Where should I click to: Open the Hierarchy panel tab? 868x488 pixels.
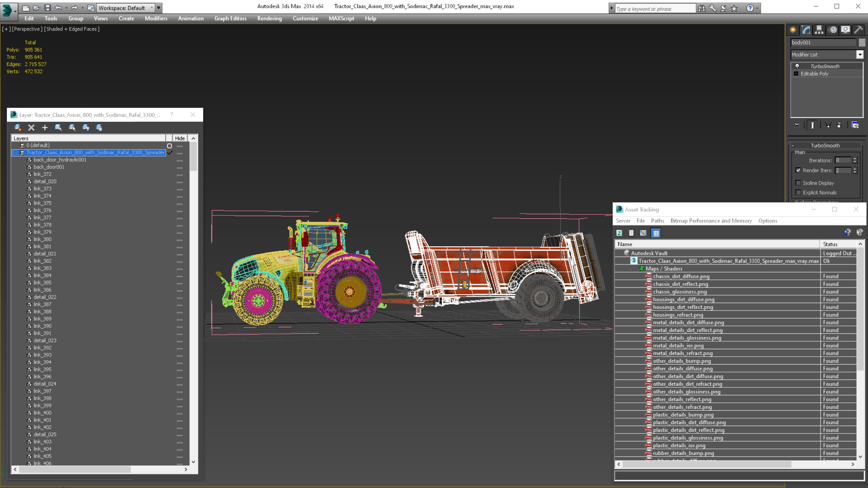819,30
